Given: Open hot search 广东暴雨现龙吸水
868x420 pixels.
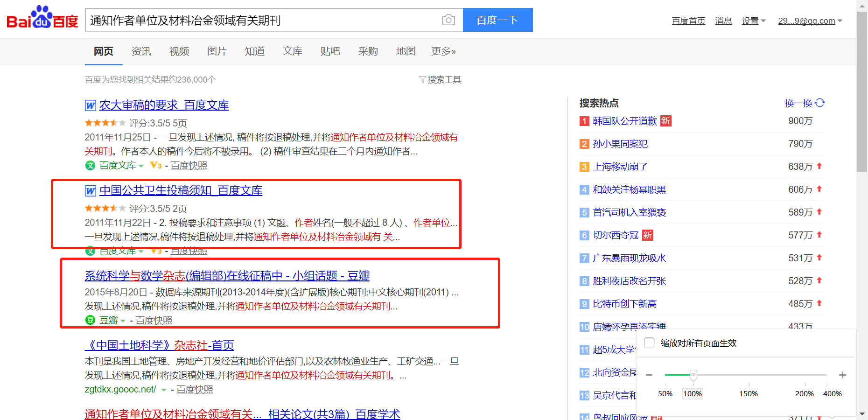Looking at the screenshot, I should [x=629, y=258].
